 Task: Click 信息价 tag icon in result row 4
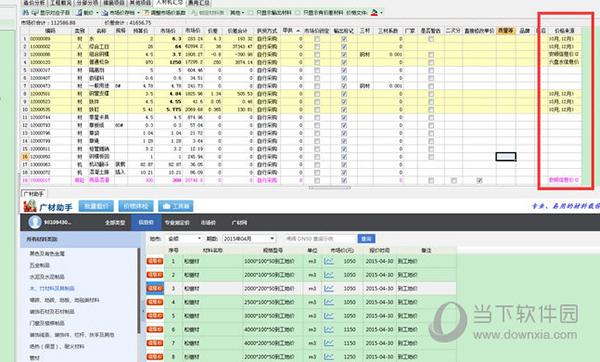(155, 302)
